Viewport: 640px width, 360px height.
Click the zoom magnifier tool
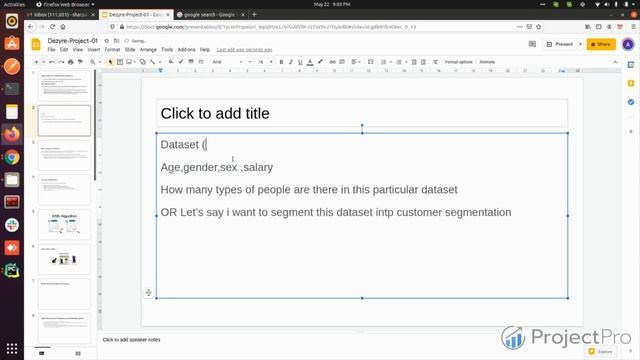93,62
